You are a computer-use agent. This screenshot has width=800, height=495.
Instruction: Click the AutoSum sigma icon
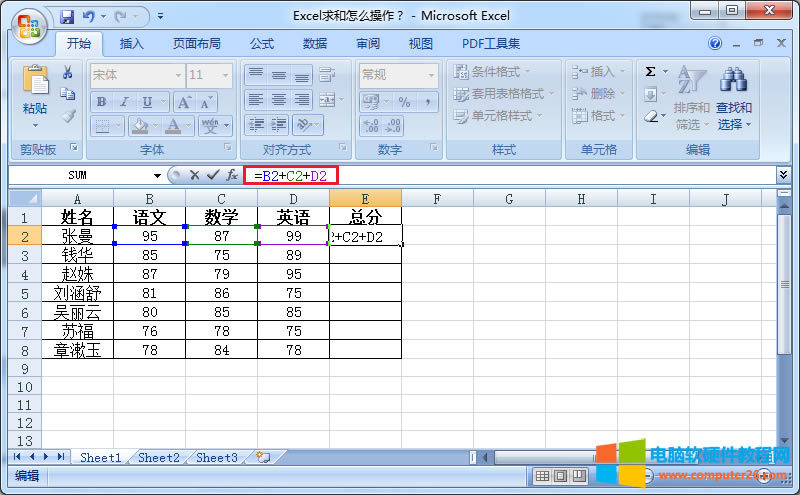point(650,72)
